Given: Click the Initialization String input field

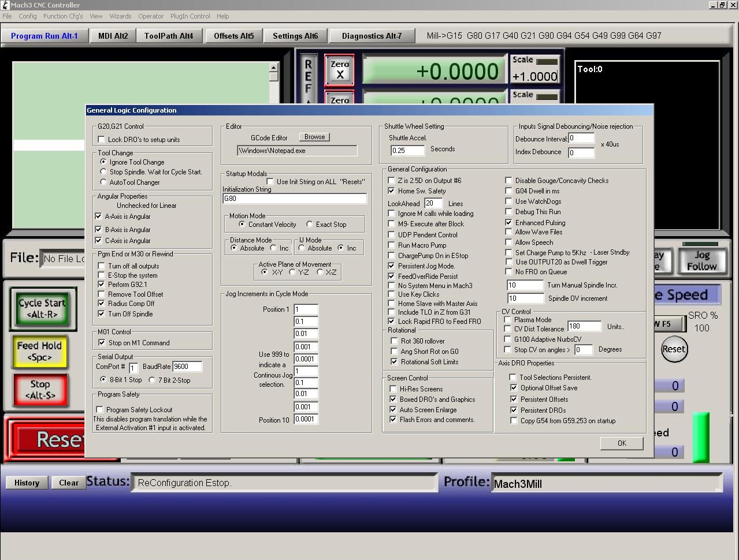Looking at the screenshot, I should 295,198.
